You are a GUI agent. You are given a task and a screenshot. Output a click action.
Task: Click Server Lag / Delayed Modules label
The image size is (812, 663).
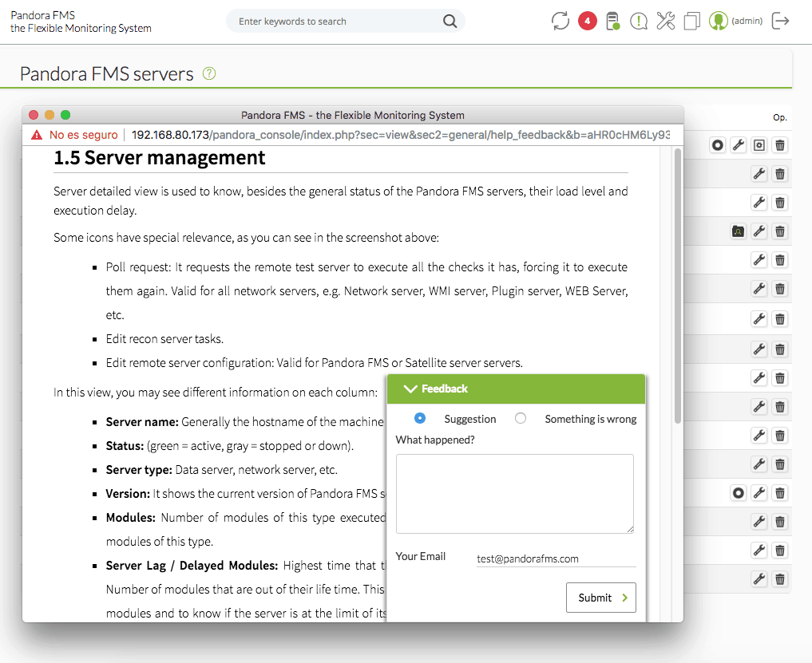pyautogui.click(x=192, y=565)
